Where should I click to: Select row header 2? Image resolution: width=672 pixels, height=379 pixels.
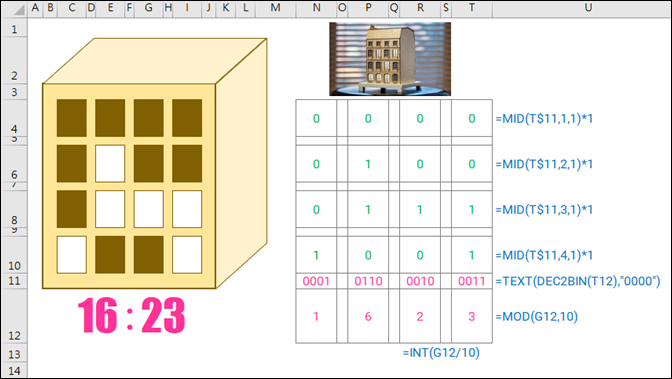point(15,60)
